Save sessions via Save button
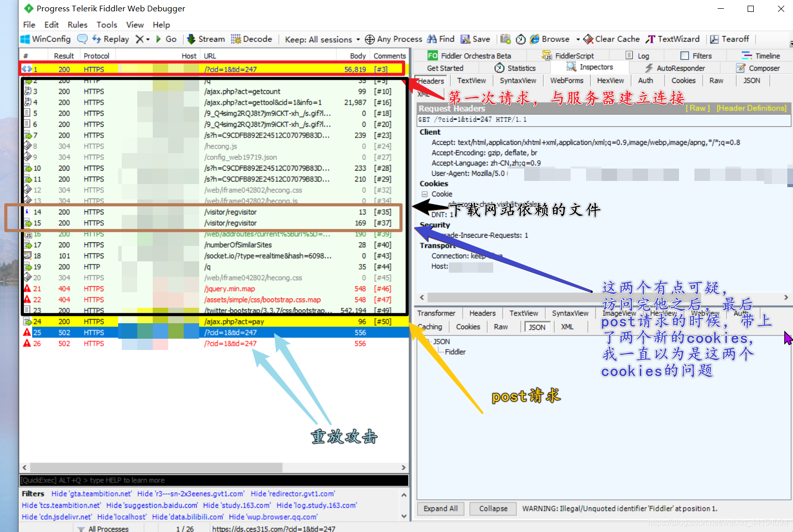 click(x=475, y=39)
